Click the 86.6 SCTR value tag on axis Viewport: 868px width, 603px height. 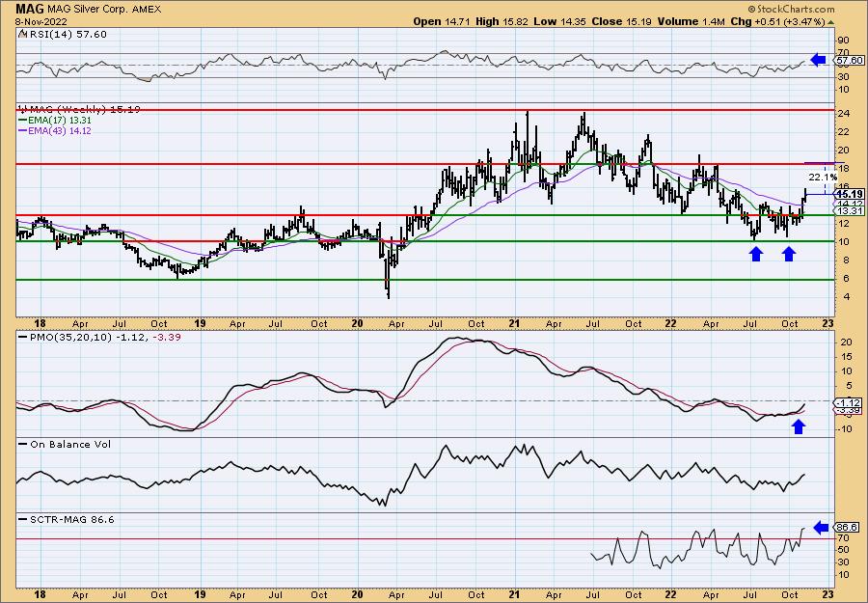pos(848,527)
